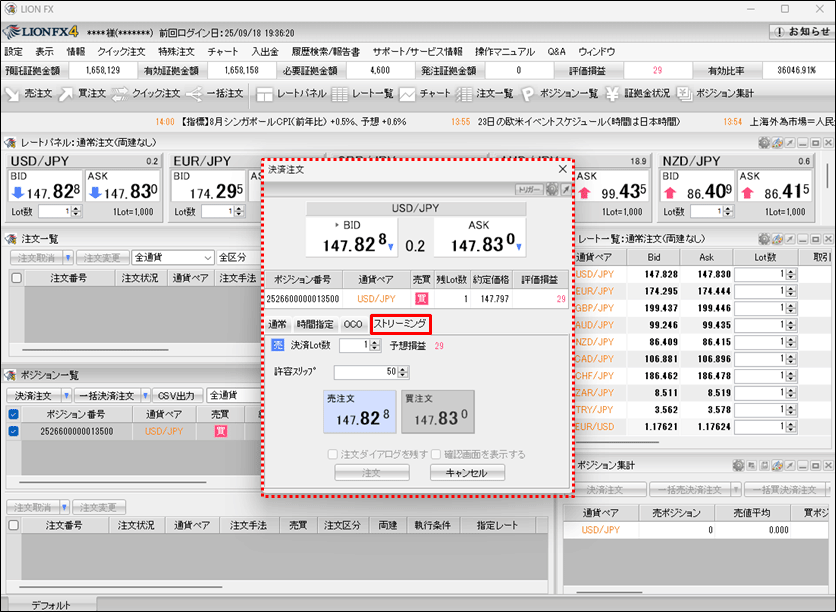836x612 pixels.
Task: Click the チャート chart toolbar icon
Action: pyautogui.click(x=425, y=93)
